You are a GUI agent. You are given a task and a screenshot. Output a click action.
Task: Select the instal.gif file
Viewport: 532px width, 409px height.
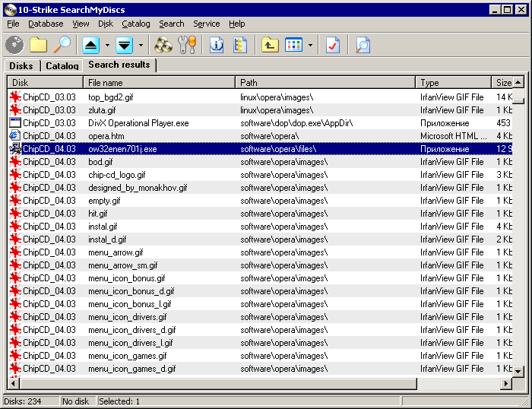260,226
